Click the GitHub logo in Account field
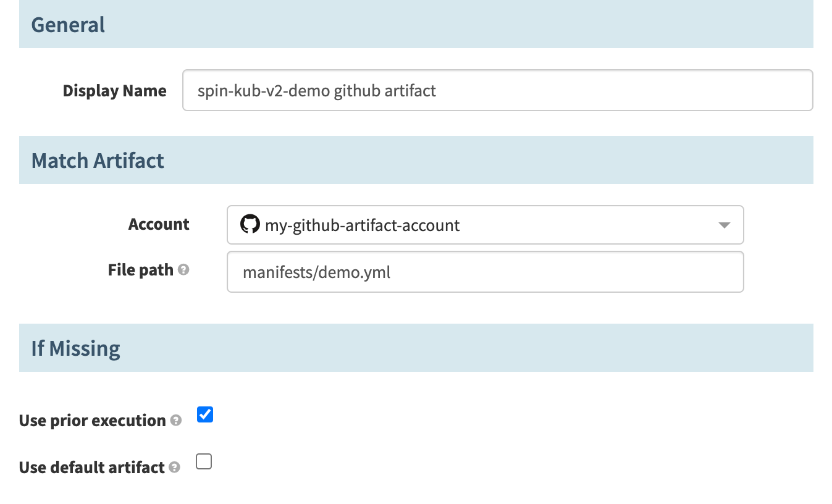Viewport: 832px width, 504px height. point(250,224)
